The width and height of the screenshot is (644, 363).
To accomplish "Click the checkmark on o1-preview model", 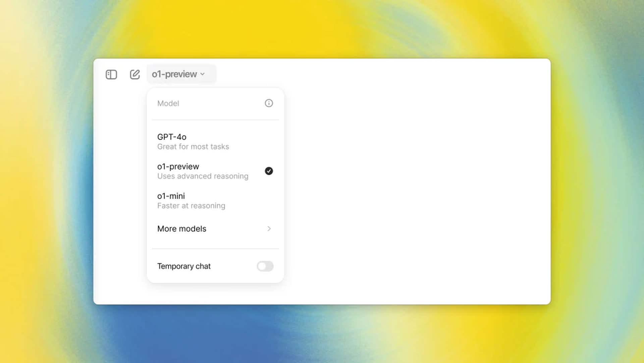I will tap(269, 171).
